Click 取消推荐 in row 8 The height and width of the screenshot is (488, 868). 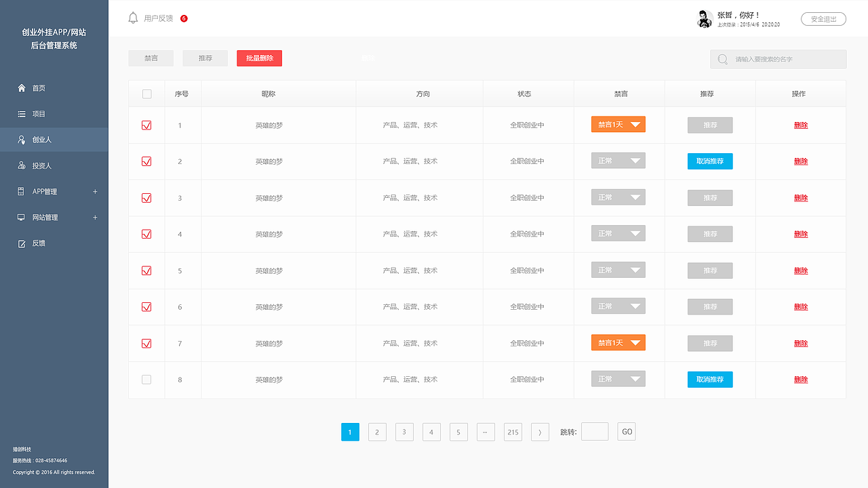point(710,380)
